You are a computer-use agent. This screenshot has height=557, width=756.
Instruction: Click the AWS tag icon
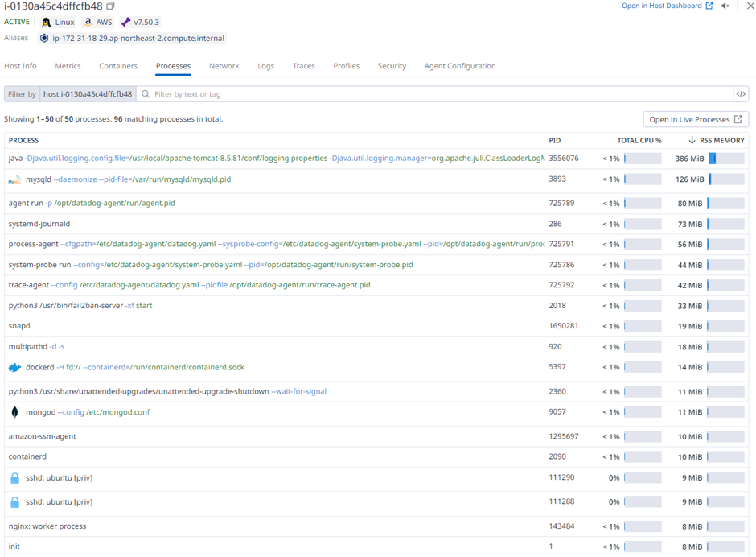tap(98, 23)
